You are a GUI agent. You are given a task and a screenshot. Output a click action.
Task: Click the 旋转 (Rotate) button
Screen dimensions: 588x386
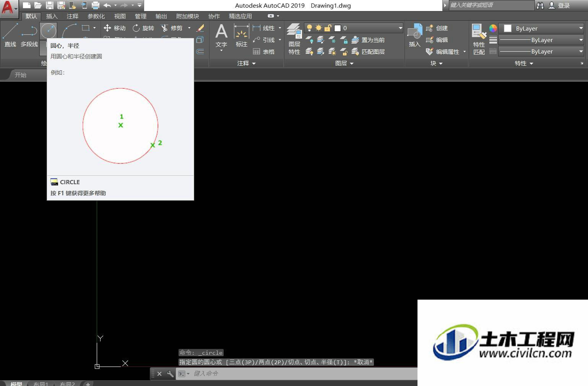143,28
